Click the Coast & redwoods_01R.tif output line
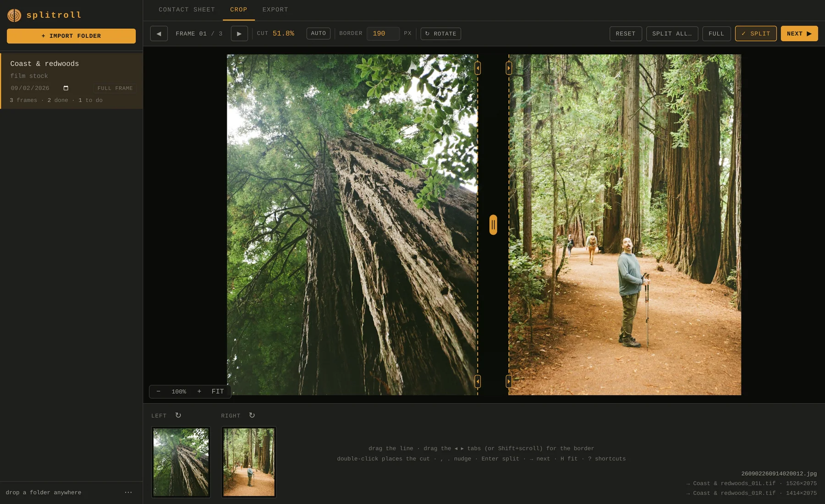 pos(751,493)
